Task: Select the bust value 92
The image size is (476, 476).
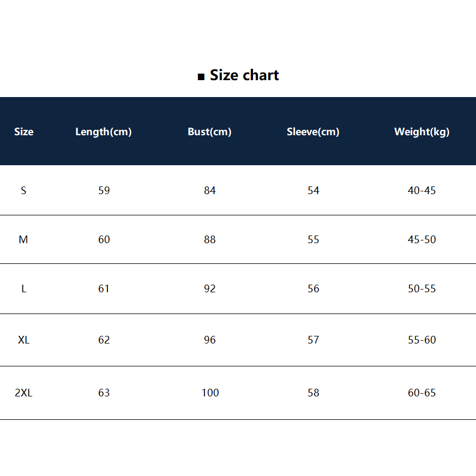Action: point(210,288)
